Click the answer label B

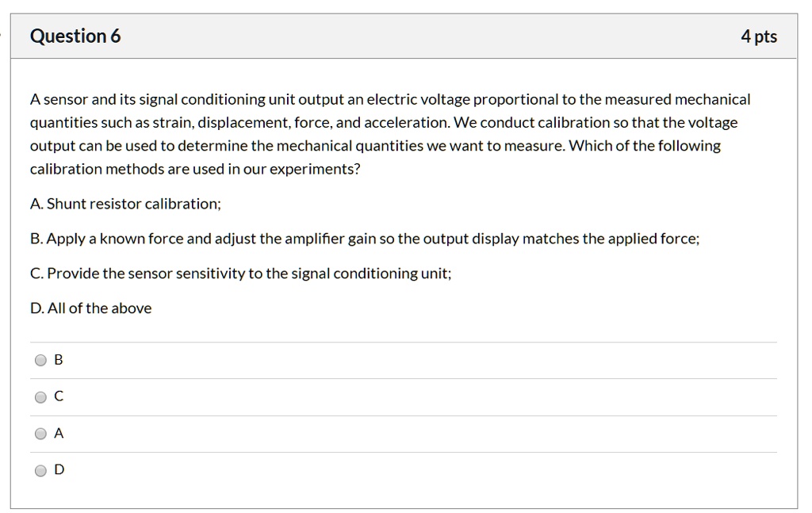point(58,359)
